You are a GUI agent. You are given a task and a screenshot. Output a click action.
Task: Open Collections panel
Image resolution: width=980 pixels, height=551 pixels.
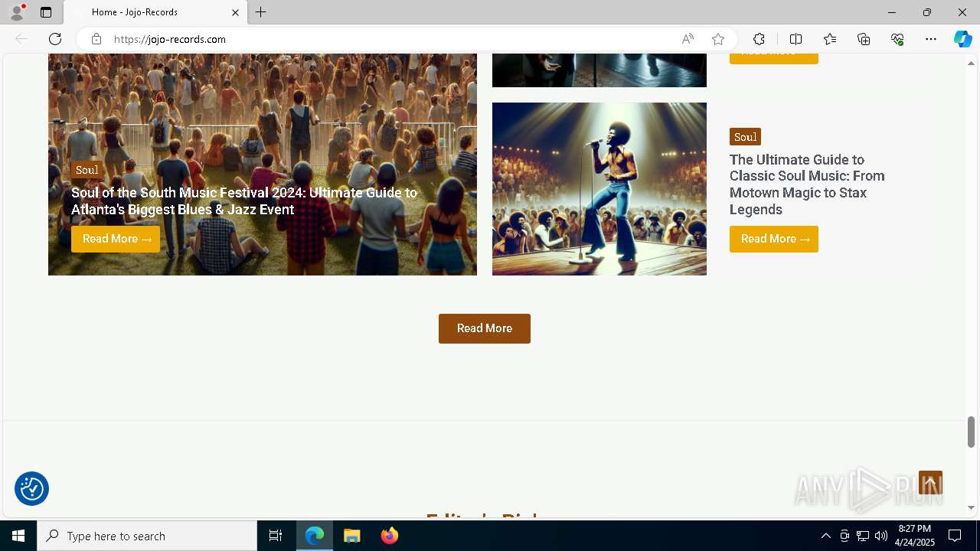pos(864,39)
